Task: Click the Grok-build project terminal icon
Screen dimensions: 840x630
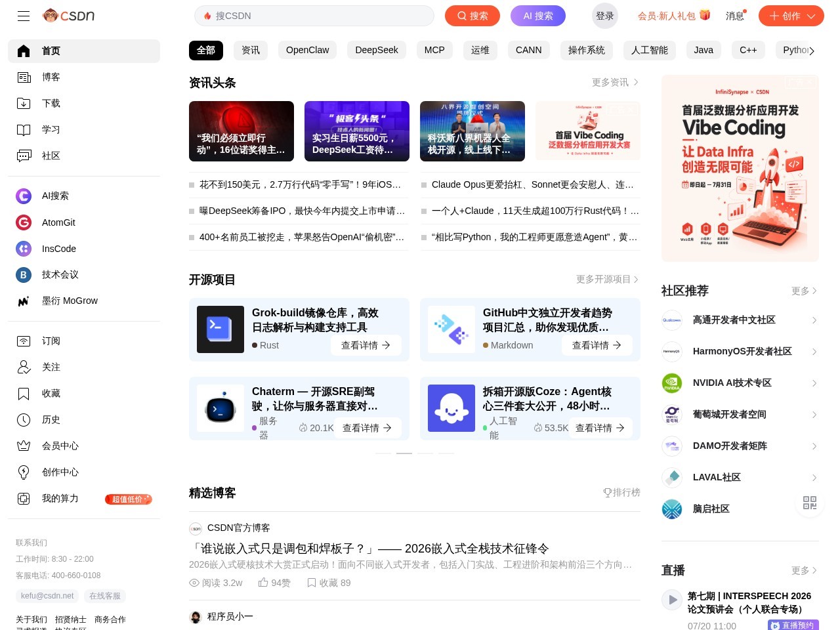Action: tap(220, 329)
